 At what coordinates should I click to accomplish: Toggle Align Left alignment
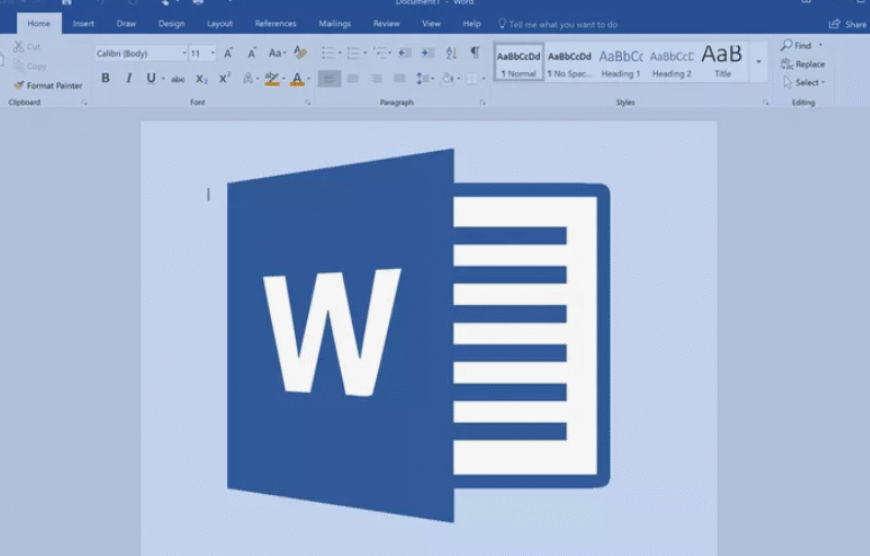pyautogui.click(x=329, y=78)
